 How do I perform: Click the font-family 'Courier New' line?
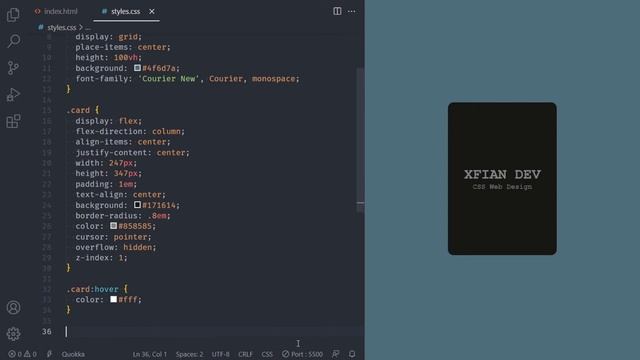click(187, 78)
